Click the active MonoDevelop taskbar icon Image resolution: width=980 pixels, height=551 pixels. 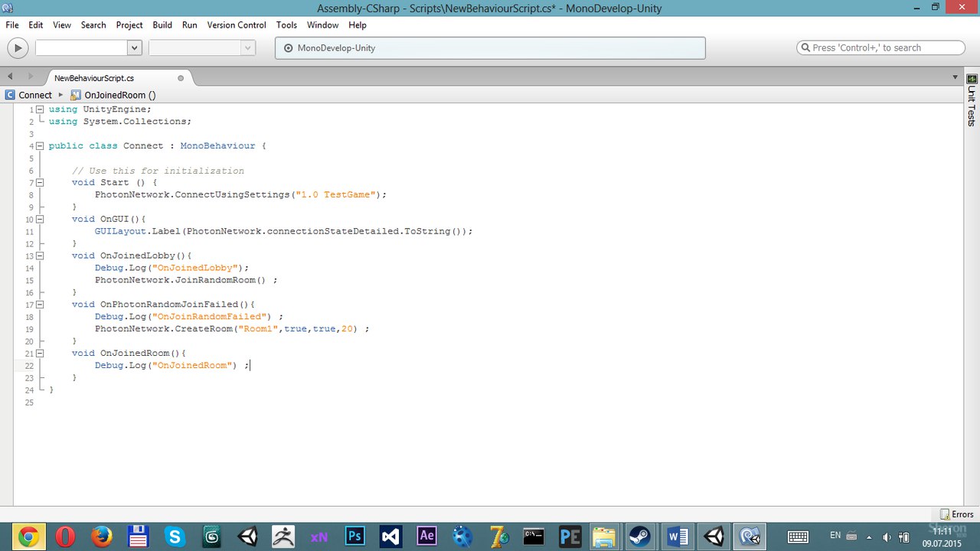click(x=750, y=536)
